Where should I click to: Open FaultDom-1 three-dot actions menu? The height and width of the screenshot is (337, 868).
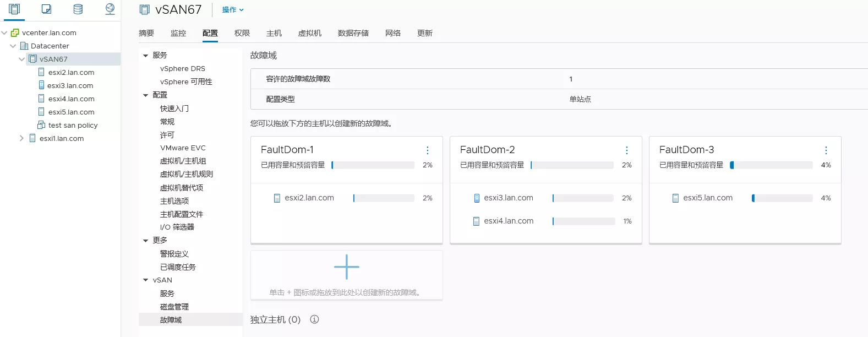coord(428,150)
